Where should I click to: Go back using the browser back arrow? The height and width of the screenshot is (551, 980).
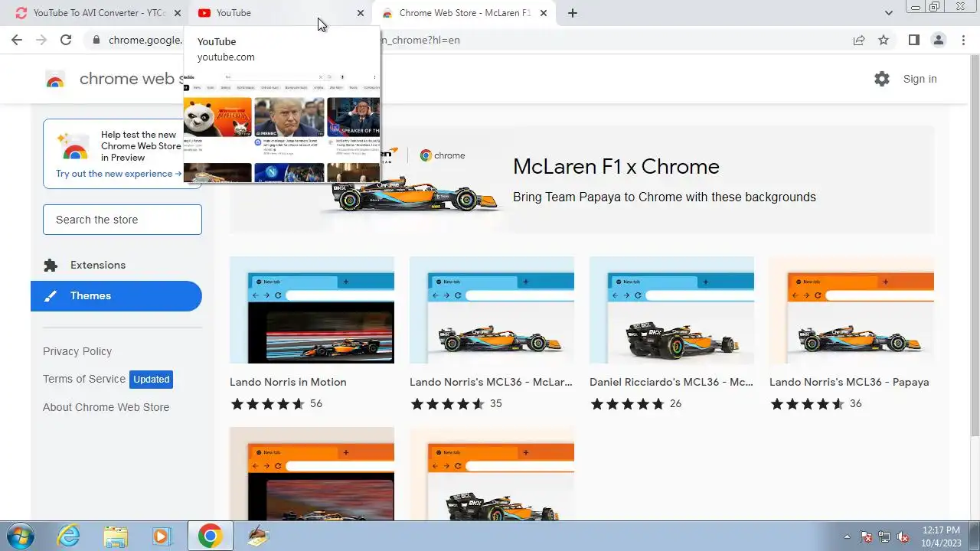pyautogui.click(x=17, y=40)
